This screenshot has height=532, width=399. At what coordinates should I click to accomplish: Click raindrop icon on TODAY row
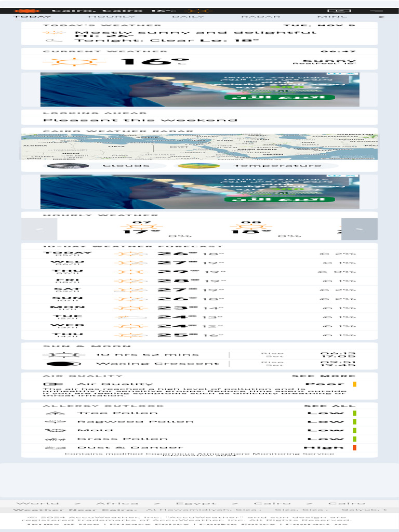(x=325, y=254)
